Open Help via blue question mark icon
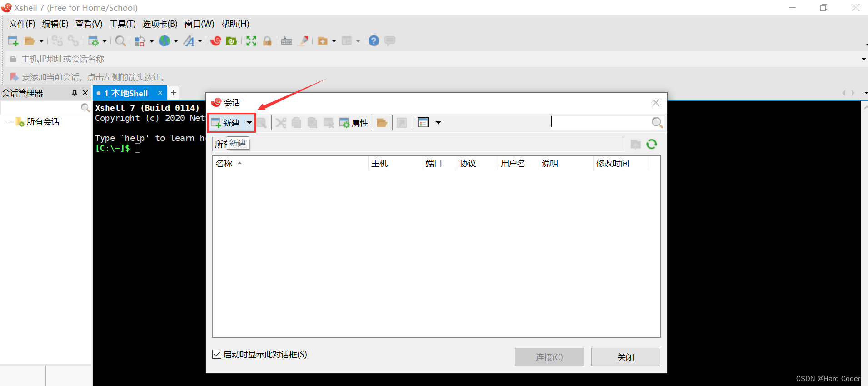 [374, 41]
